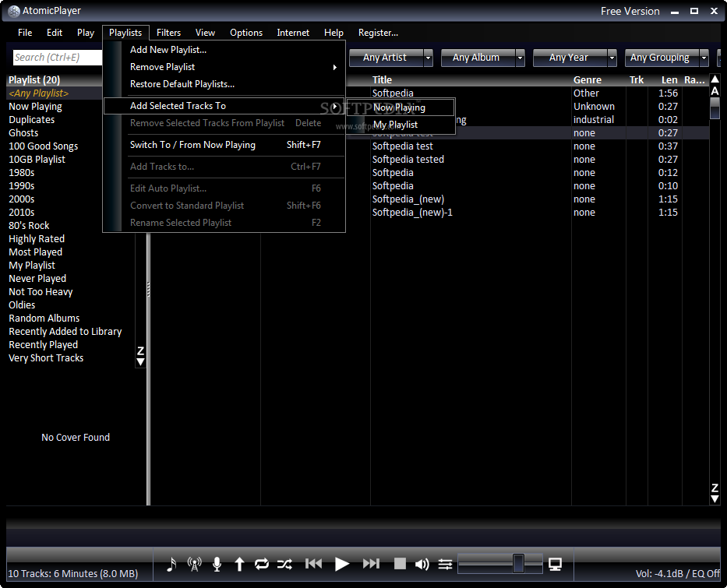Click the music note icon
Screen dimensions: 727x588
171,564
